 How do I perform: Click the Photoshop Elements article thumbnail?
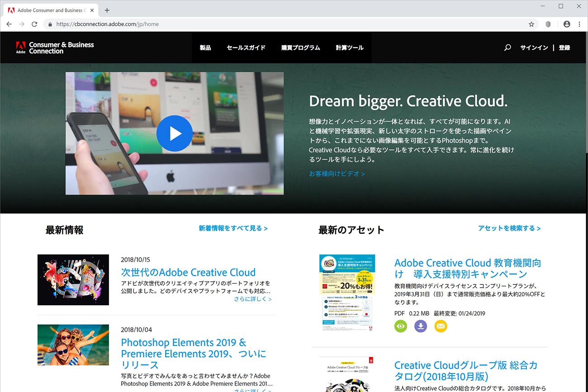coord(73,345)
